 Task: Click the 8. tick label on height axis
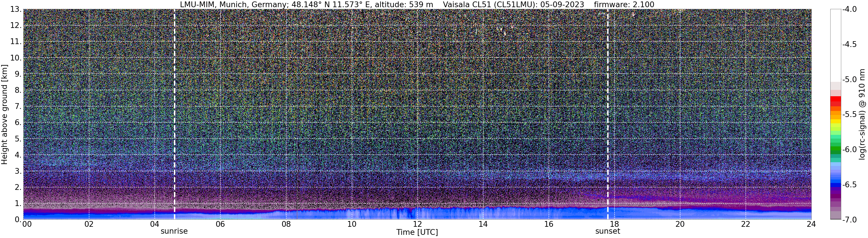18,90
